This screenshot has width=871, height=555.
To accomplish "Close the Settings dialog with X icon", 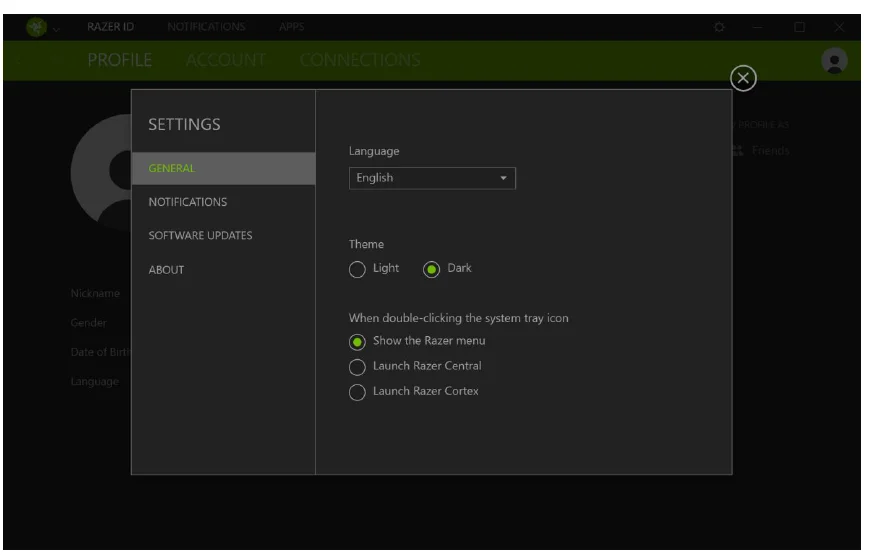I will (x=743, y=78).
